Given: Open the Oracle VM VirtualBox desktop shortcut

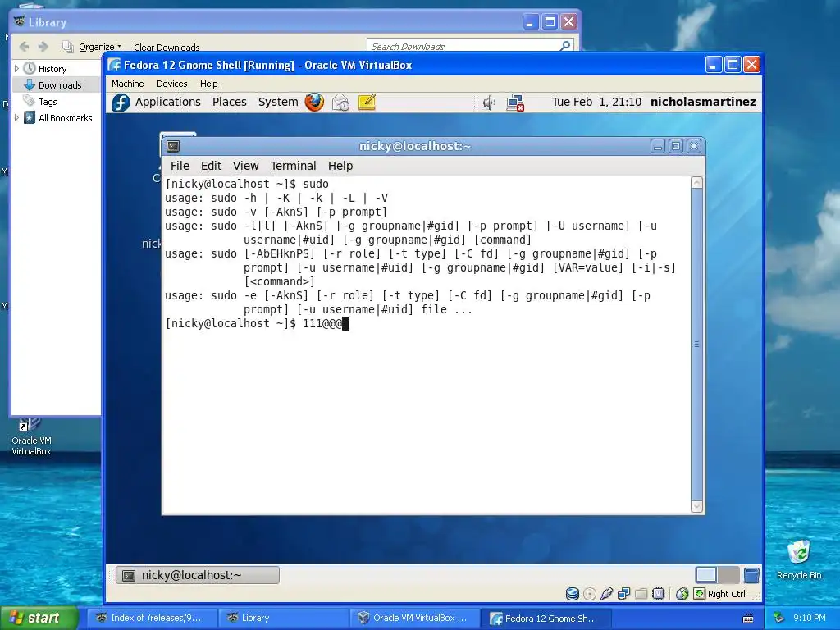Looking at the screenshot, I should (x=31, y=436).
